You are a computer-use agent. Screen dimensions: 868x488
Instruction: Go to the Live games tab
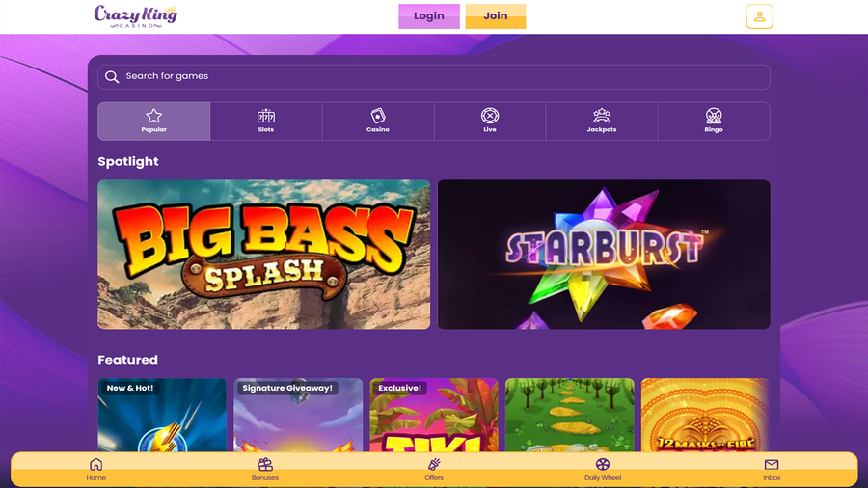click(x=490, y=122)
